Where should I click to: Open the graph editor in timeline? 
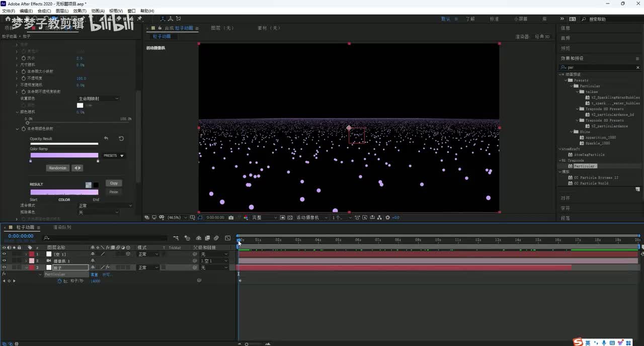click(x=228, y=238)
